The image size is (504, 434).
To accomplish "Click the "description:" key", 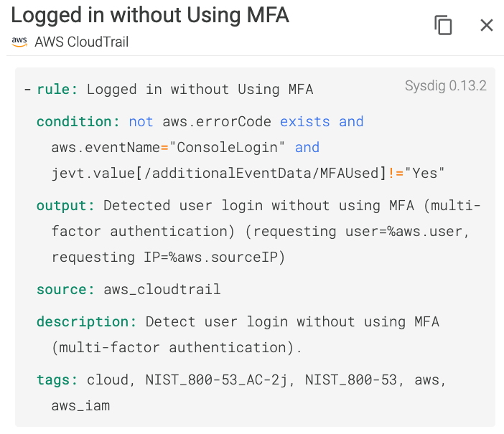I will pos(86,321).
